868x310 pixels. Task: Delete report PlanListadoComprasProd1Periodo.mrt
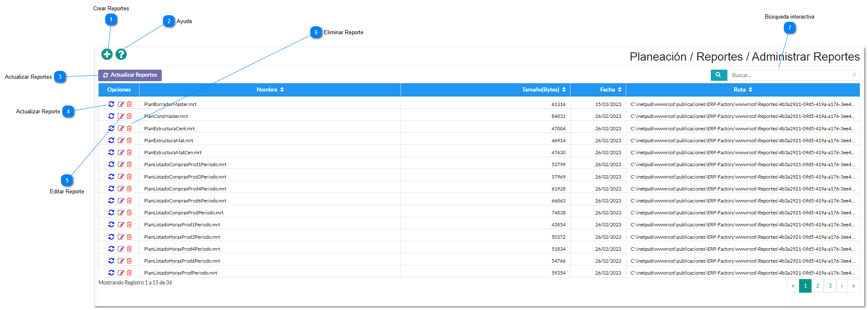129,164
